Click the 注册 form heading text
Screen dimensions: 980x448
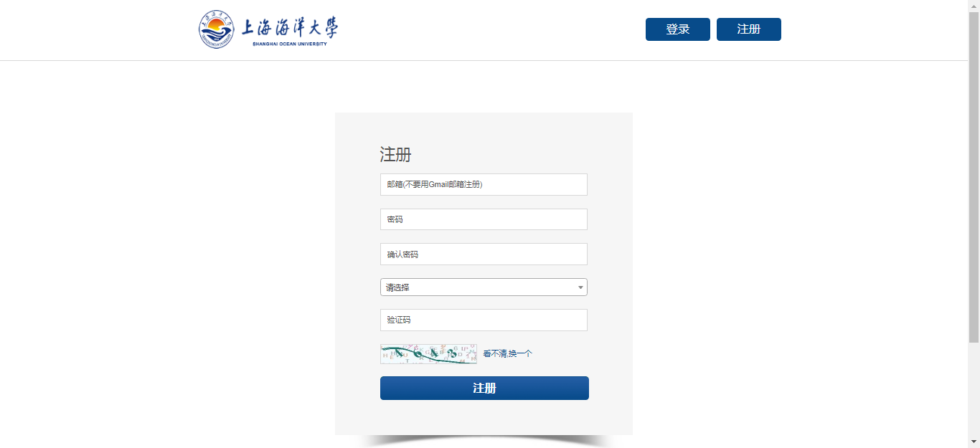click(395, 155)
